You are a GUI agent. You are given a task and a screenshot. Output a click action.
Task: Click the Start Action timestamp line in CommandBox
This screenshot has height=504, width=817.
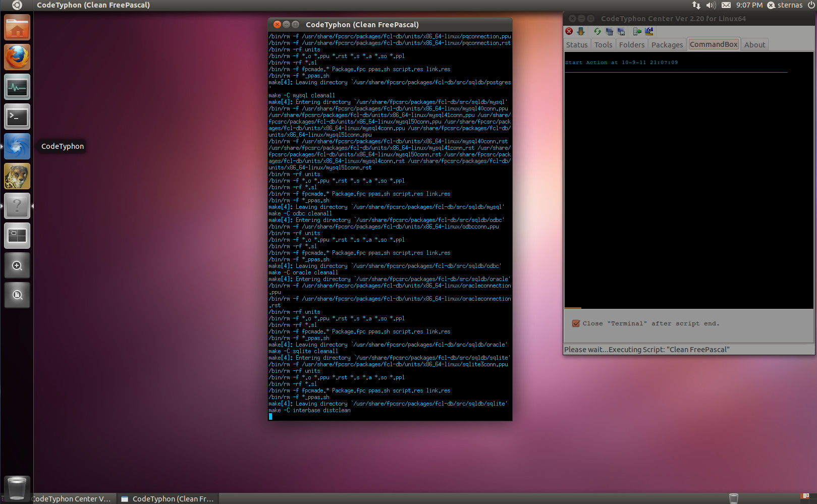click(621, 63)
